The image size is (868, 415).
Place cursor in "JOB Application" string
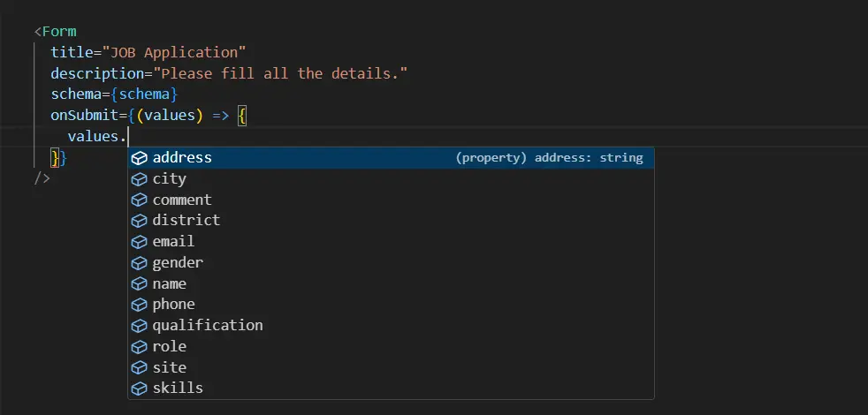[175, 52]
